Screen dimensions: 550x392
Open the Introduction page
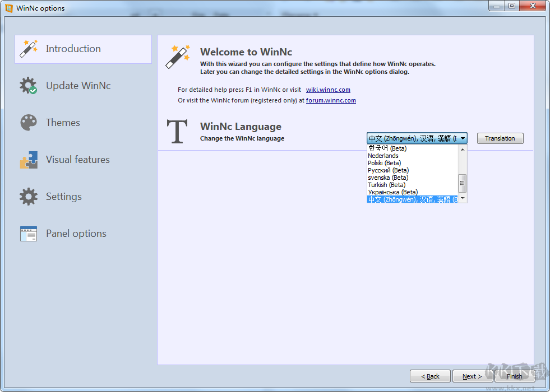coord(83,49)
